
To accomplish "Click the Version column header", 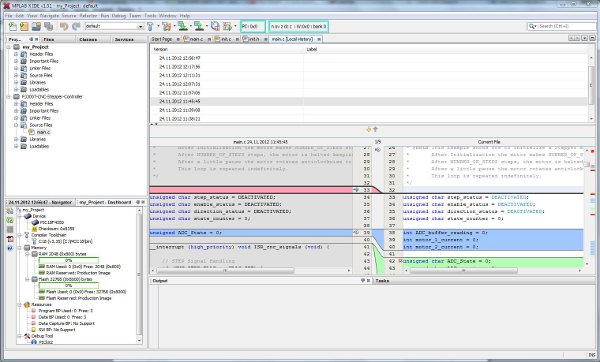I will tap(227, 49).
